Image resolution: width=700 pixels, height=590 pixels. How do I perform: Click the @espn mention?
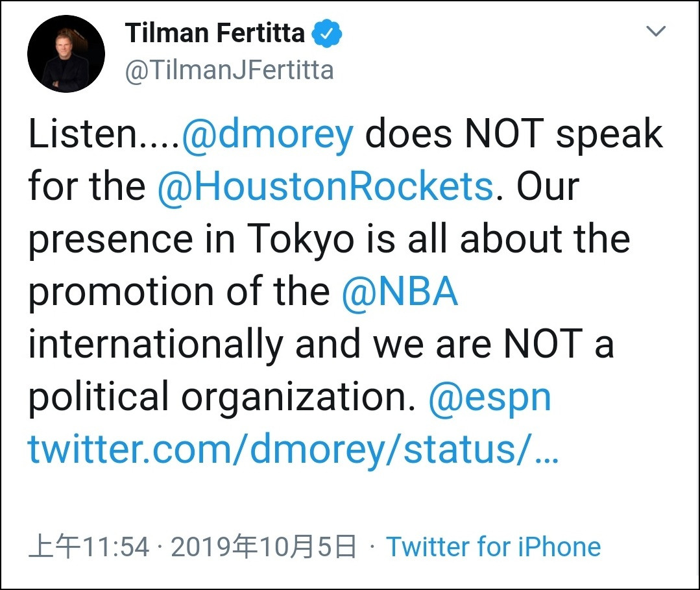(490, 397)
